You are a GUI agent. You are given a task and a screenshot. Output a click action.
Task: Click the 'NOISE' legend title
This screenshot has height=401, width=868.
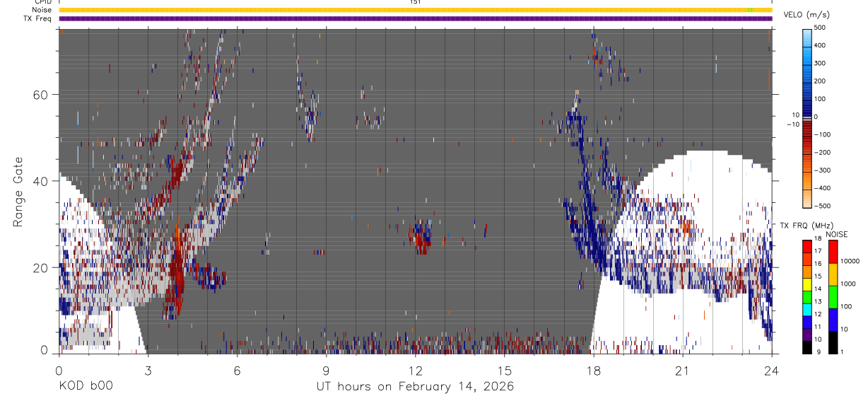pyautogui.click(x=837, y=234)
